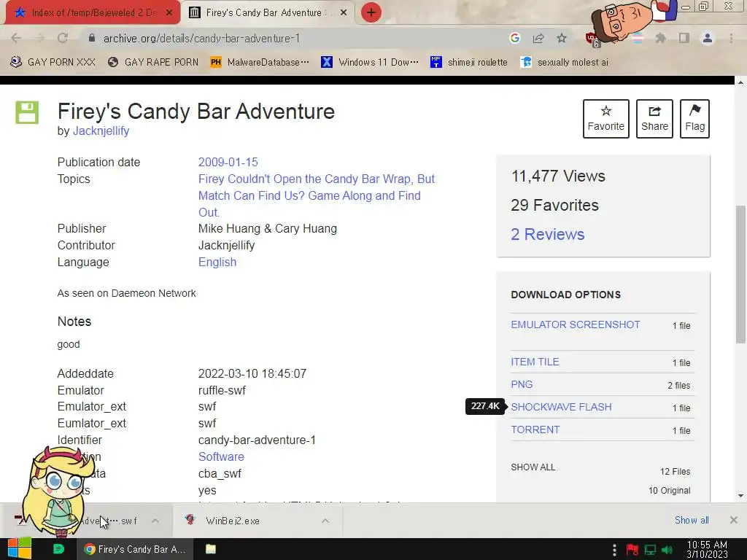Viewport: 747px width, 560px height.
Task: Click the blonde cartoon girl desktop mascot
Action: coord(60,491)
